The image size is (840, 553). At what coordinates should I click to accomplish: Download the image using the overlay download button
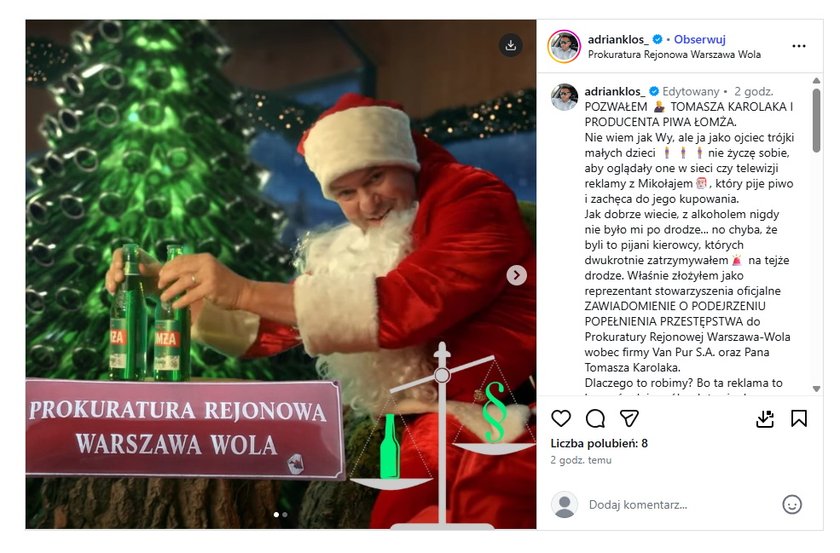pyautogui.click(x=511, y=45)
